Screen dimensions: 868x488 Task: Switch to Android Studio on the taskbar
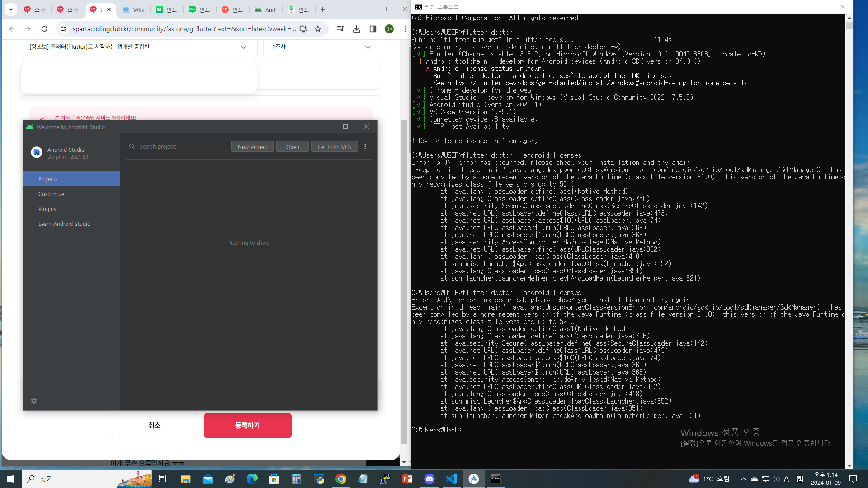pyautogui.click(x=474, y=479)
